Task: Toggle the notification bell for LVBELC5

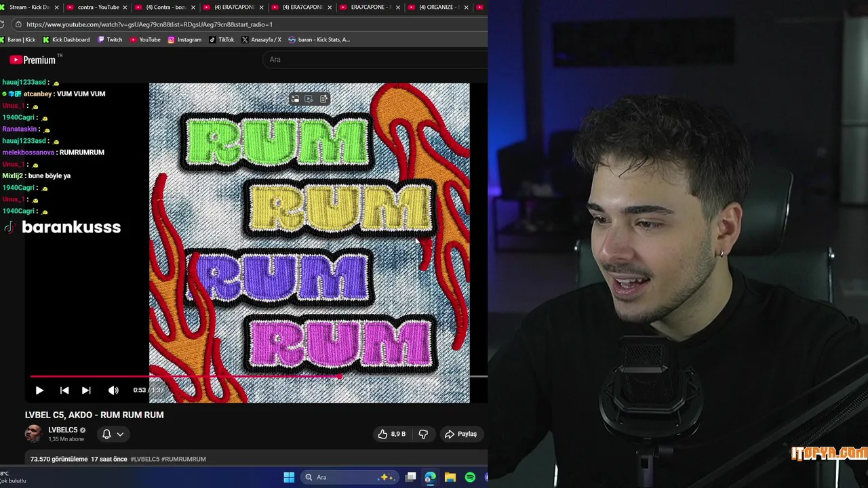Action: point(106,434)
